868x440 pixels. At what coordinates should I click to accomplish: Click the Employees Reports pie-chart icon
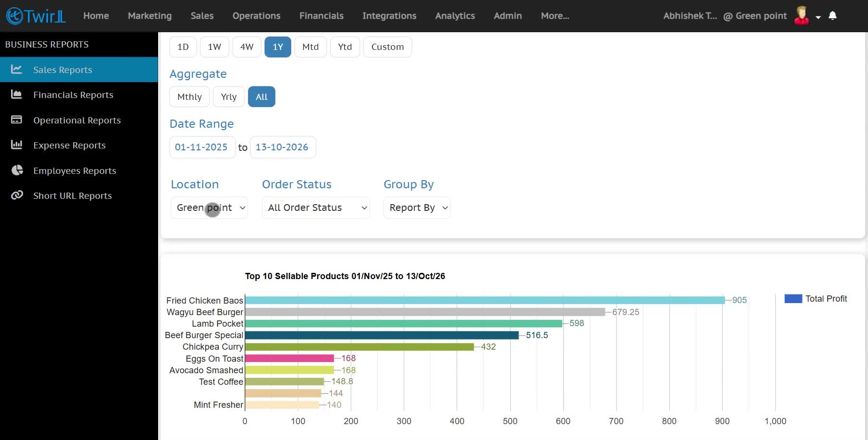pyautogui.click(x=17, y=171)
